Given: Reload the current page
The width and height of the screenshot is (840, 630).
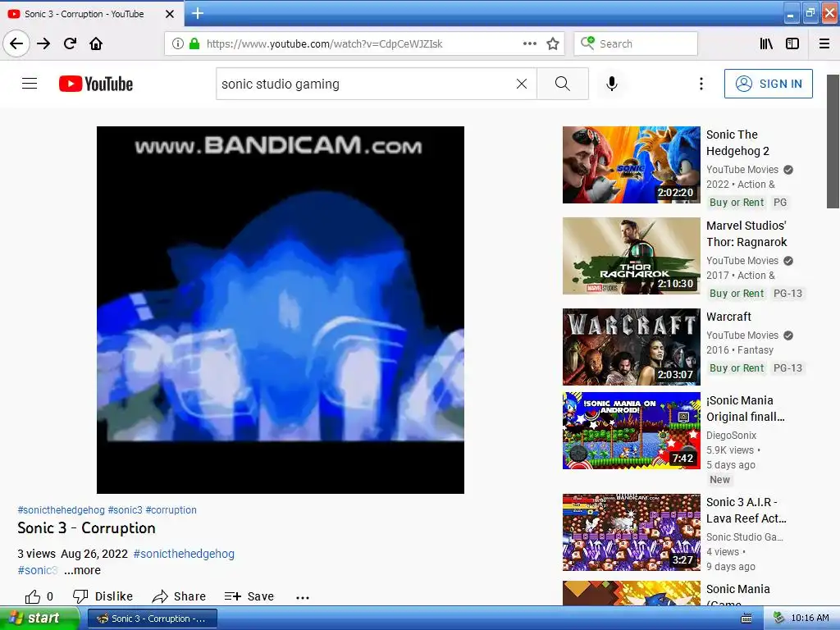Looking at the screenshot, I should point(70,43).
